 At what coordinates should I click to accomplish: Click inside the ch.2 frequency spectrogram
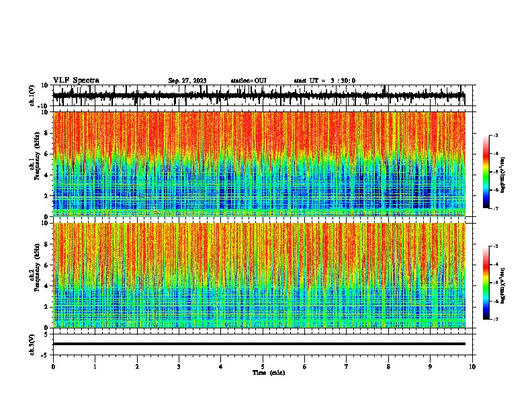point(259,275)
